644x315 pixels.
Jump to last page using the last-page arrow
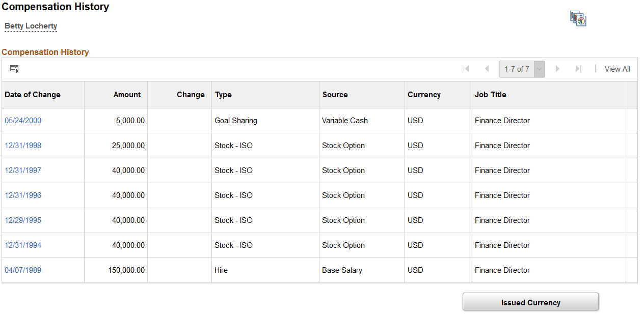click(578, 69)
